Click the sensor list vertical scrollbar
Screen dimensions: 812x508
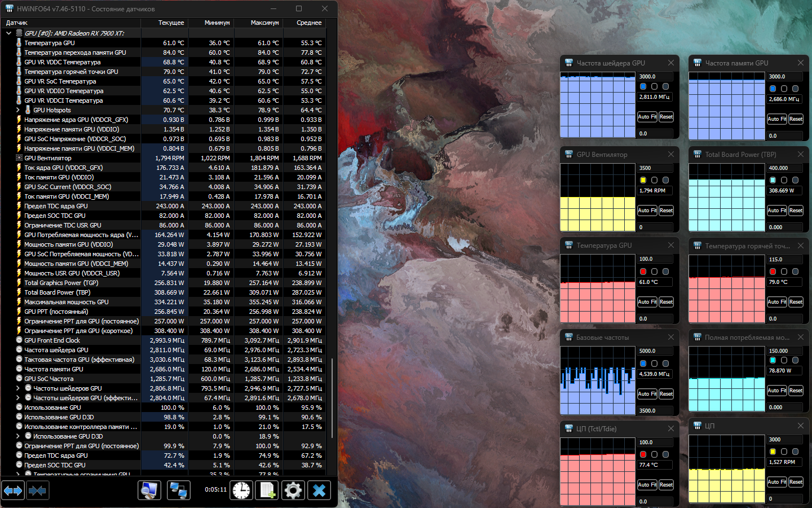tap(332, 398)
